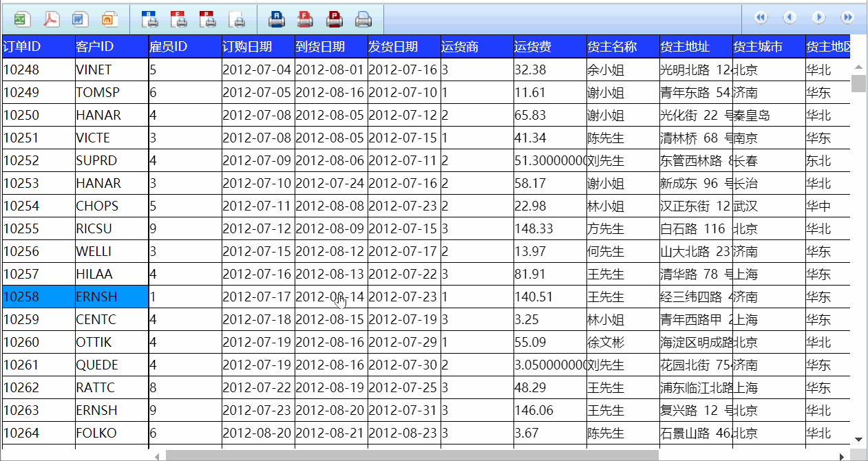Click the vertical scrollbar up arrow
Viewport: 868px width, 461px height.
858,67
